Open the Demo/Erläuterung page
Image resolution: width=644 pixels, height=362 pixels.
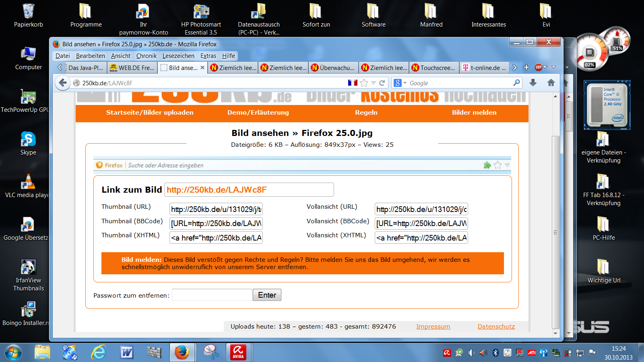point(258,113)
